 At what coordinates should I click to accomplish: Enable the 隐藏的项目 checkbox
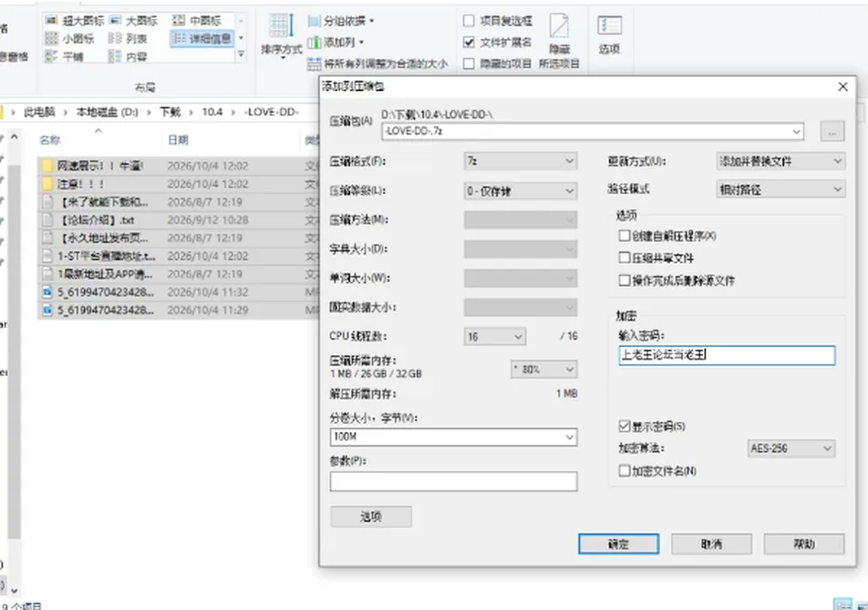[468, 63]
